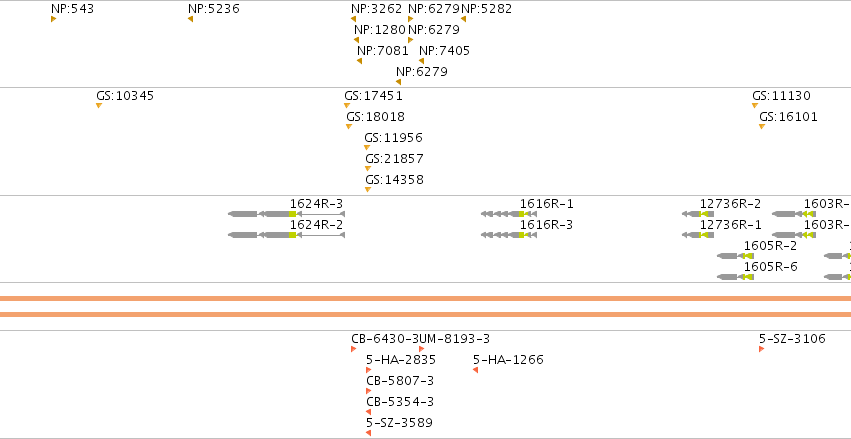Click the 1624R-2 gene model
The width and height of the screenshot is (851, 439).
287,235
